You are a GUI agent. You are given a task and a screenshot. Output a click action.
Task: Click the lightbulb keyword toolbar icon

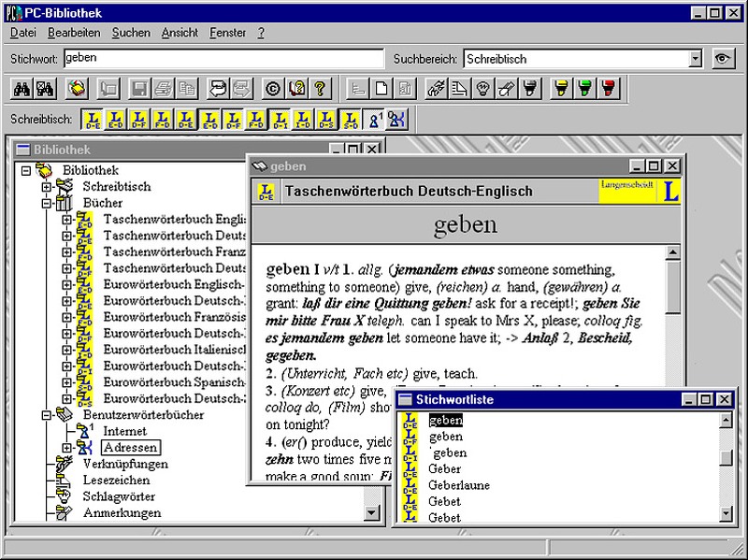point(483,89)
